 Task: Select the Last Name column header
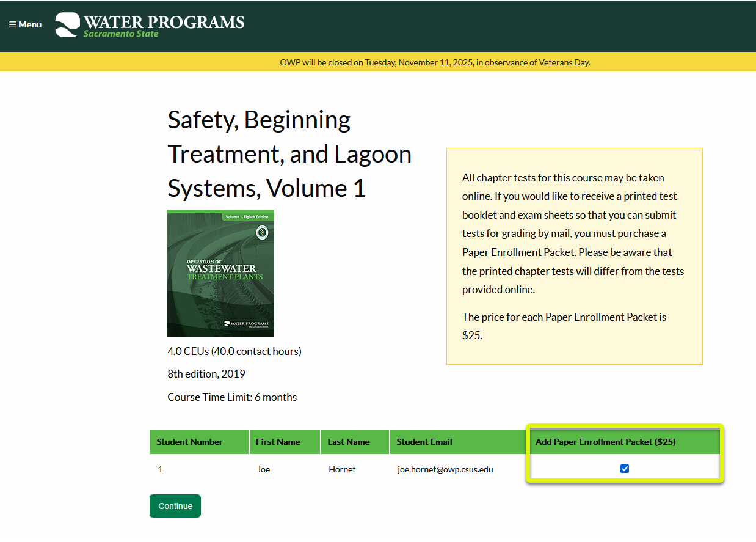(349, 442)
